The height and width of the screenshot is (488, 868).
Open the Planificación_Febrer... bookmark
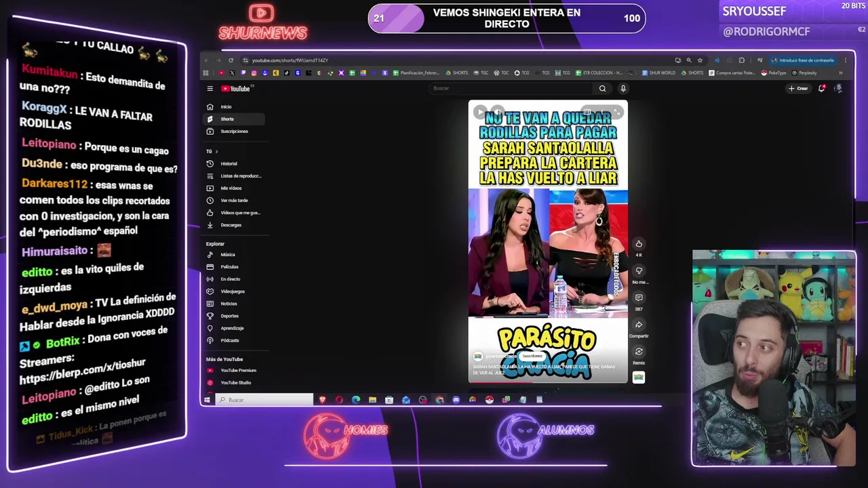(x=416, y=73)
